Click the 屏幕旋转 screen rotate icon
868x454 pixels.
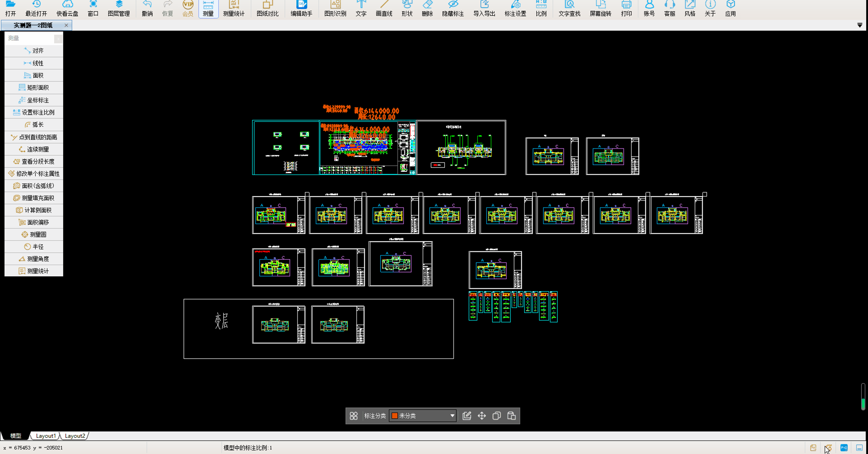600,8
